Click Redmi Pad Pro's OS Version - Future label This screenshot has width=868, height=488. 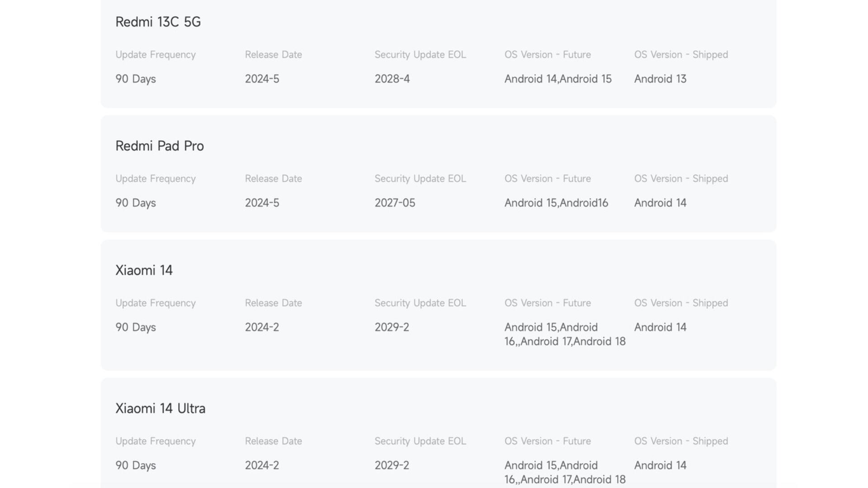tap(547, 179)
